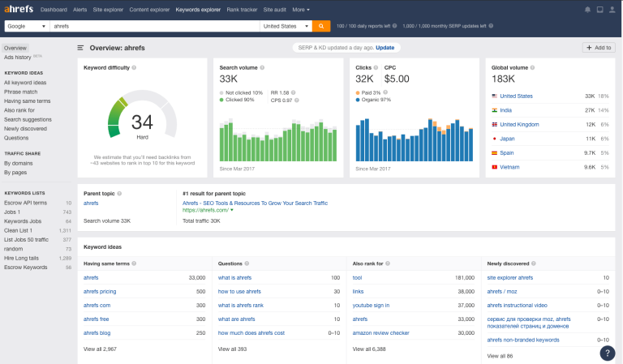Expand the ahrefs.com URL dropdown arrow

[232, 210]
